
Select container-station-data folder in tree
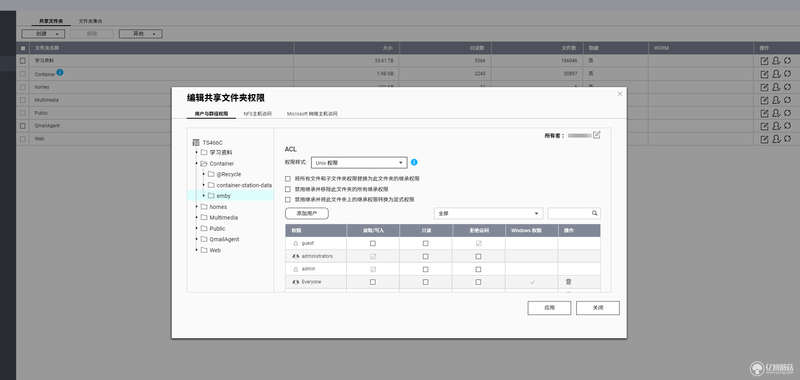tap(244, 185)
